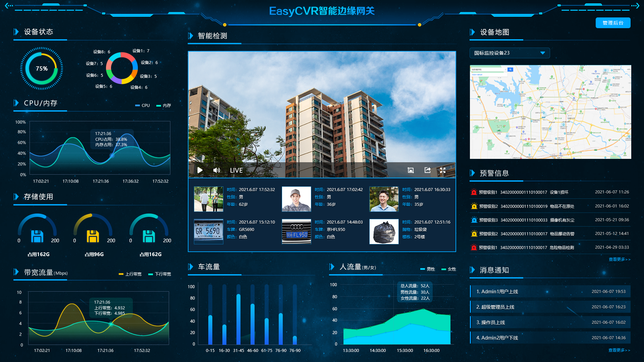Screen dimensions: 644x362
Task: Click yellow alarm icon for 物品挪动告警
Action: click(x=474, y=234)
